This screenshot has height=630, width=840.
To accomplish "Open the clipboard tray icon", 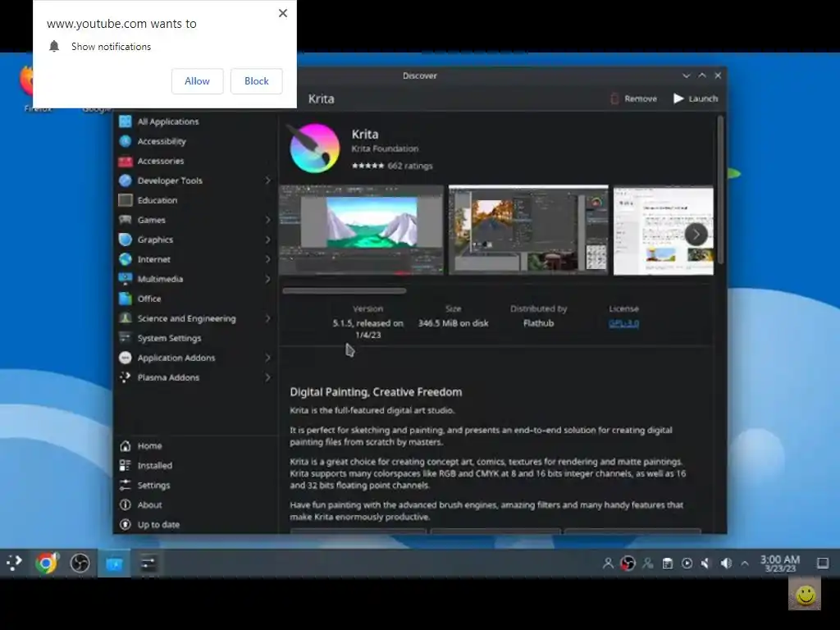I will coord(668,564).
